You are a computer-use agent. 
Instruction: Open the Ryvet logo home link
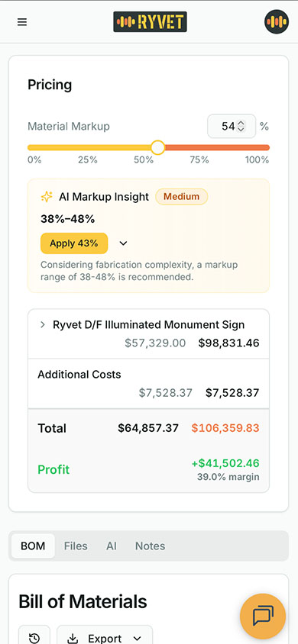point(150,22)
